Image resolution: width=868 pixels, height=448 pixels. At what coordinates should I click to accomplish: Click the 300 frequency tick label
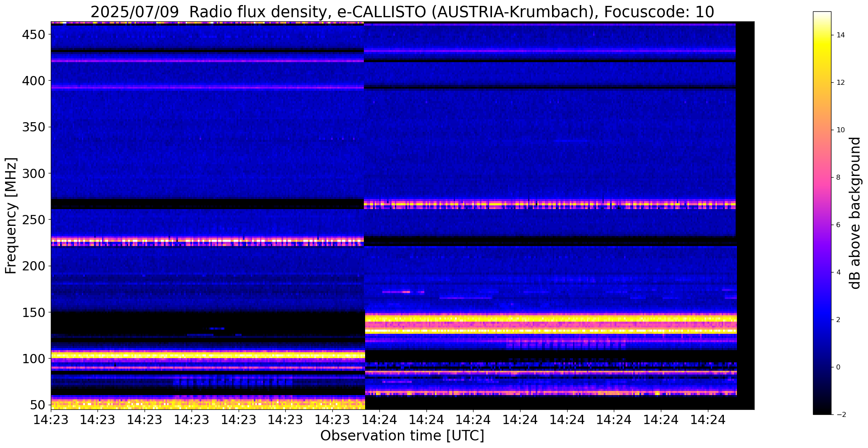(x=33, y=173)
